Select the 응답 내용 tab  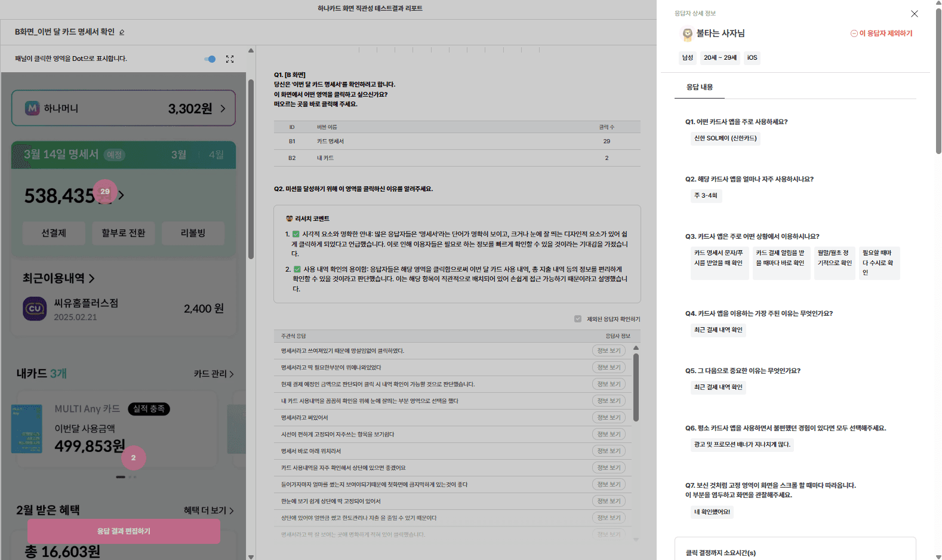700,87
